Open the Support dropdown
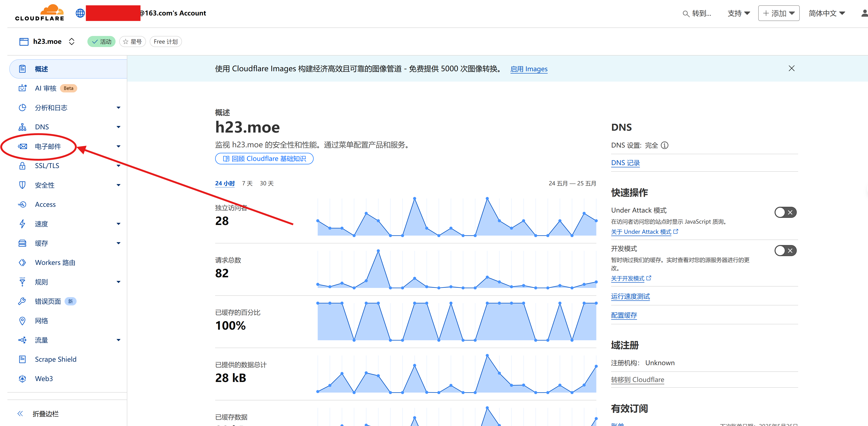868x426 pixels. [x=739, y=13]
